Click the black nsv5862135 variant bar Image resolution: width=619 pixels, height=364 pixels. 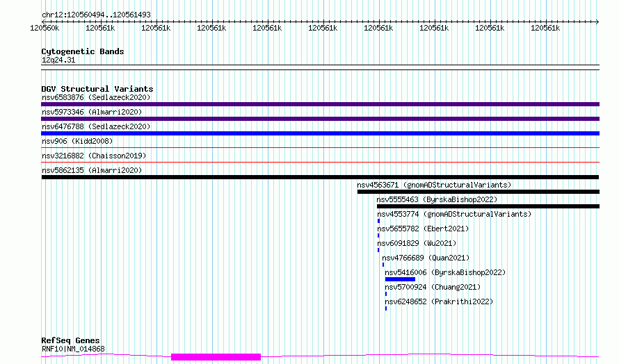(320, 177)
